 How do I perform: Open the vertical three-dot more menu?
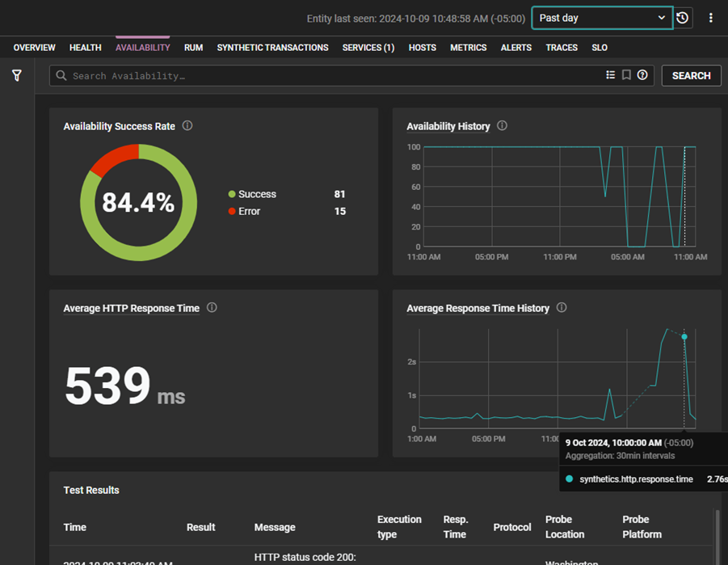pos(711,18)
